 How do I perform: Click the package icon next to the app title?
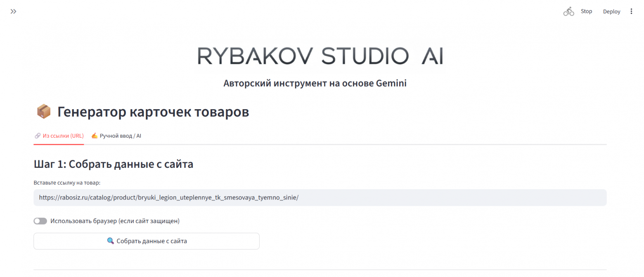[43, 111]
